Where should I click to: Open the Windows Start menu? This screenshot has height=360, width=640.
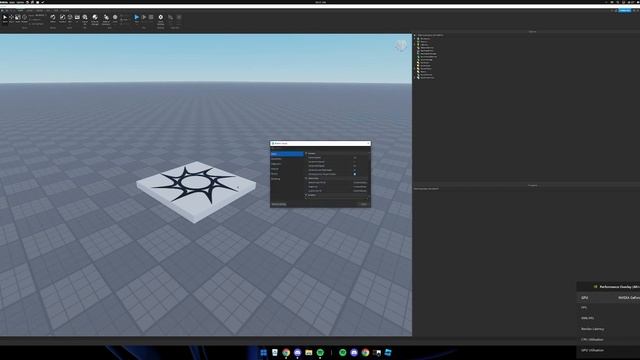coord(263,352)
